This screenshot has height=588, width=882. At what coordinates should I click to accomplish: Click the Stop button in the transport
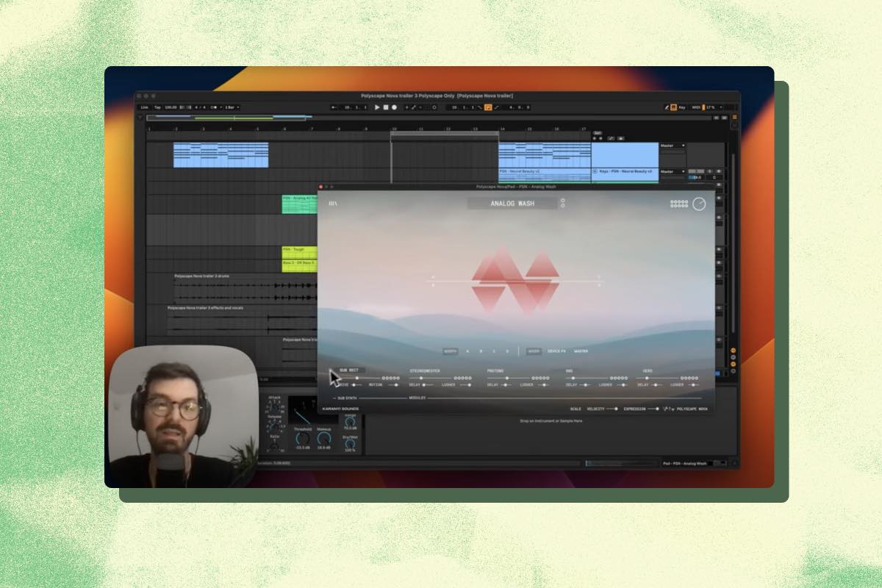[x=386, y=107]
